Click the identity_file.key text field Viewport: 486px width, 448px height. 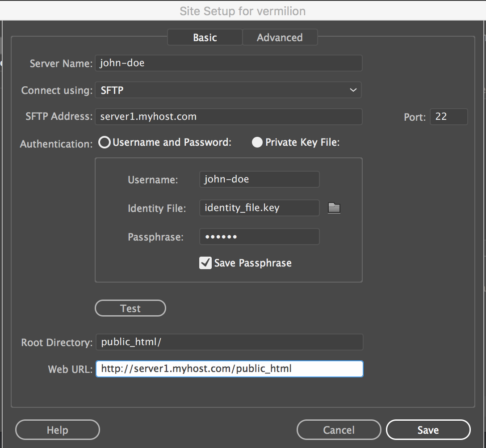click(259, 208)
